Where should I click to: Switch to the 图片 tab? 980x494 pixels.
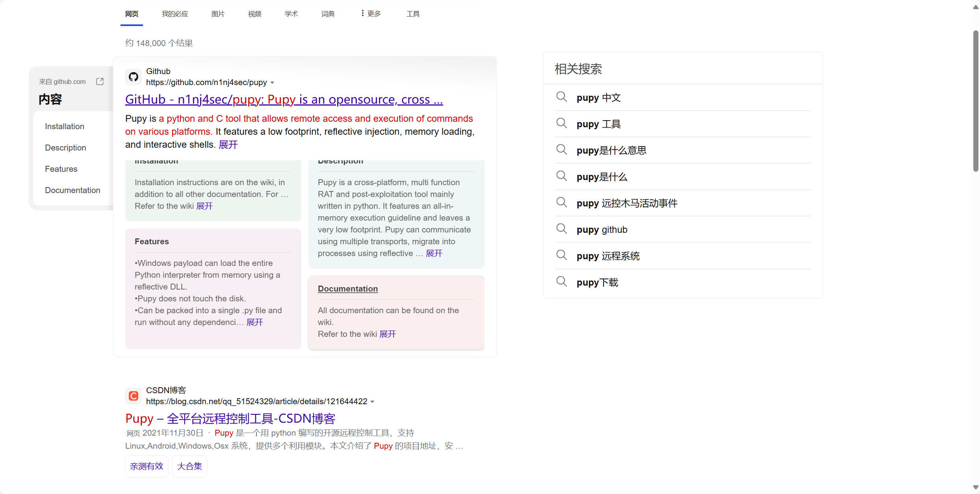[x=218, y=14]
